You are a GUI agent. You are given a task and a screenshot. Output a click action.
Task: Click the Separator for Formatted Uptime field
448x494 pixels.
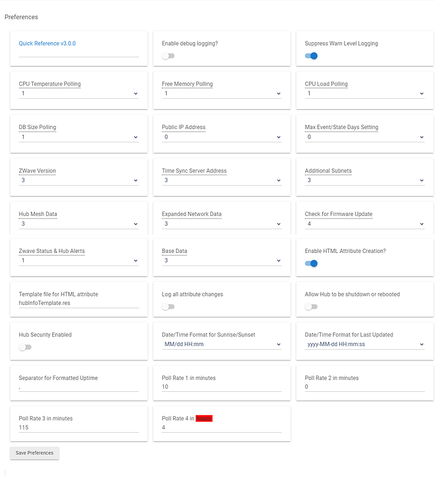[x=78, y=387]
